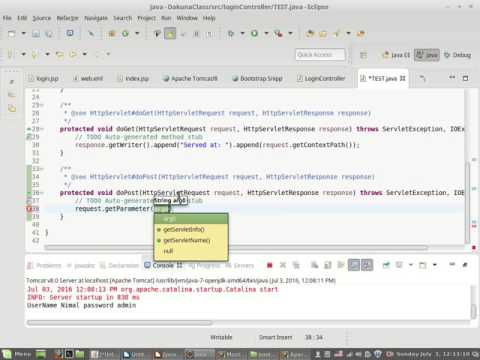
Task: Open the File menu
Action: pyautogui.click(x=7, y=18)
